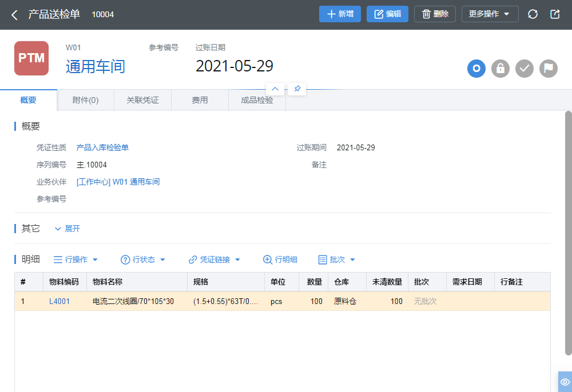Collapse header with the up chevron
Viewport: 572px width, 392px height.
(275, 89)
